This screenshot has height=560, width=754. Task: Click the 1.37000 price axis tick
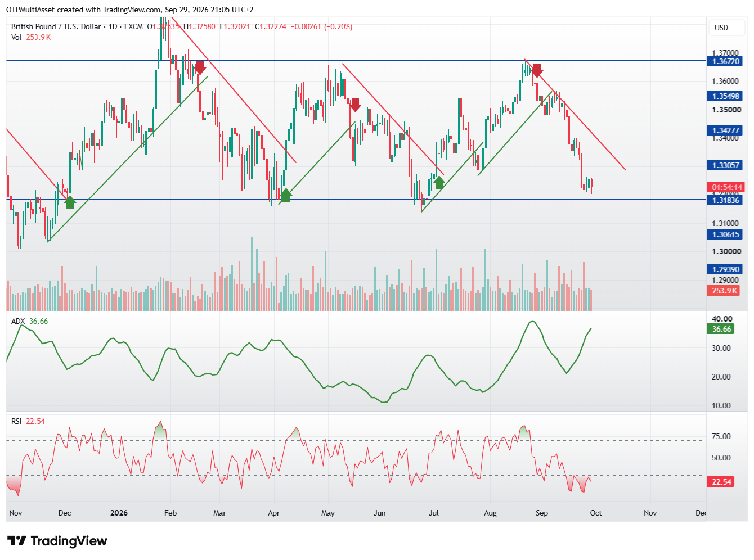point(726,53)
